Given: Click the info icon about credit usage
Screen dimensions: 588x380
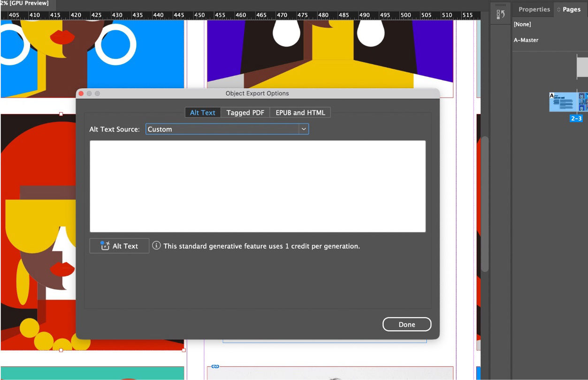Looking at the screenshot, I should [156, 245].
